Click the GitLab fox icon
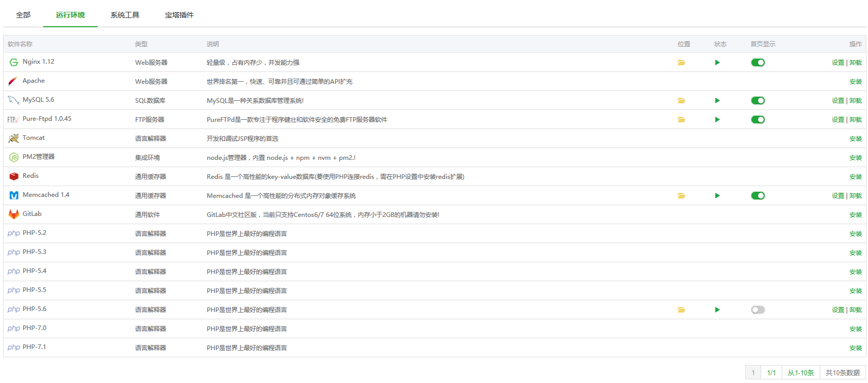 pos(14,214)
